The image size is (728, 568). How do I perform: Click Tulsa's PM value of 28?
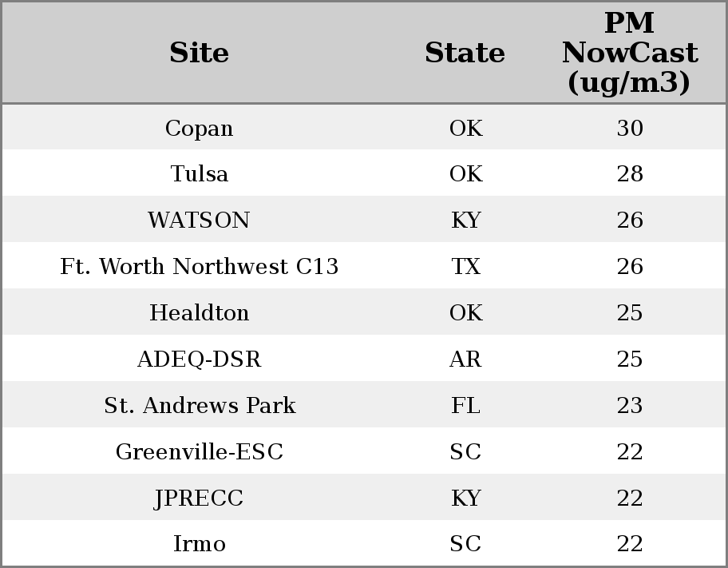point(630,174)
